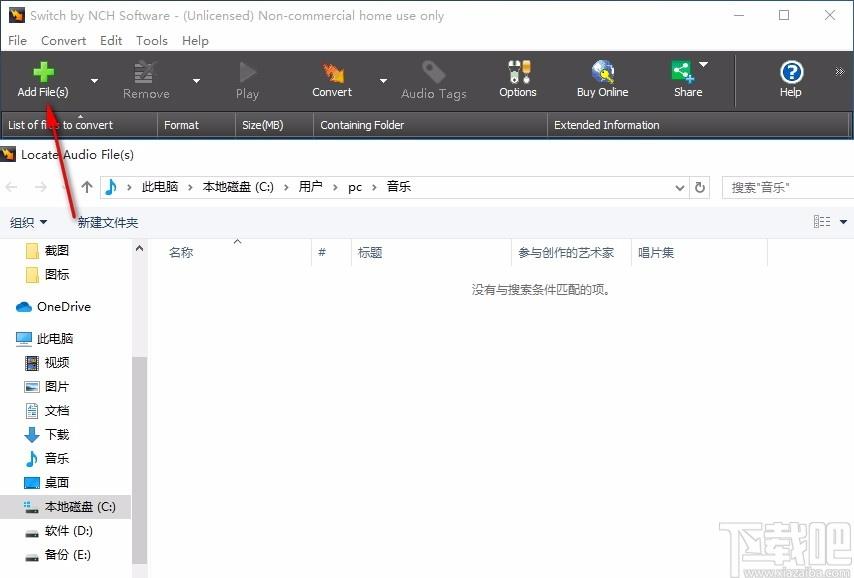The width and height of the screenshot is (854, 578).
Task: Select 音乐 in the navigation pane
Action: tap(48, 458)
